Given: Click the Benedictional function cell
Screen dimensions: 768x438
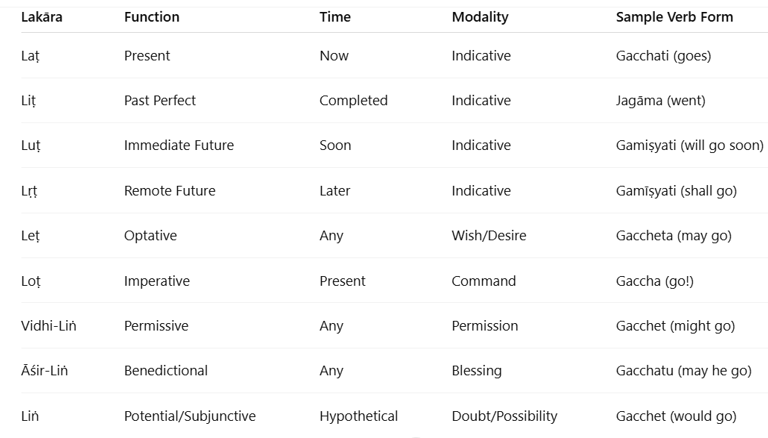Looking at the screenshot, I should 166,371.
